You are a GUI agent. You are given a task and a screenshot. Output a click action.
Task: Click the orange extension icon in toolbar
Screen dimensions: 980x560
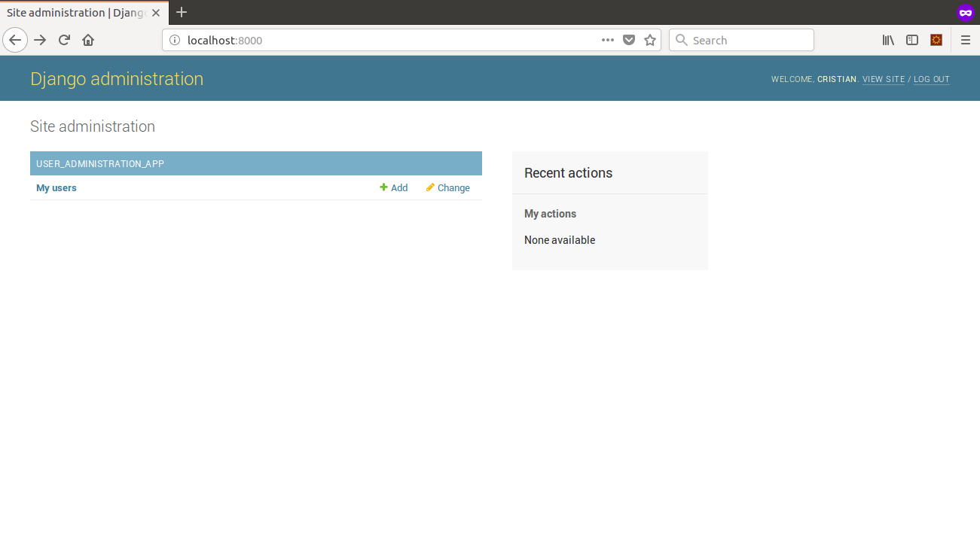[936, 40]
